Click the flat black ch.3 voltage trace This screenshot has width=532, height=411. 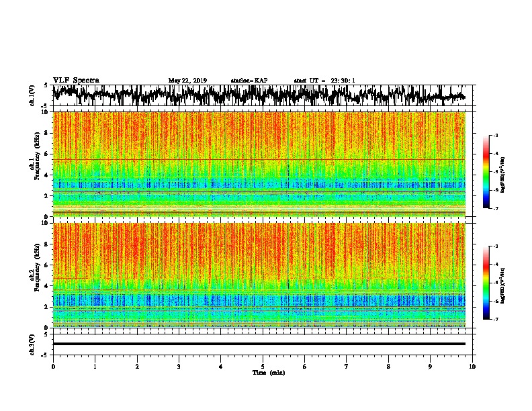pyautogui.click(x=259, y=344)
